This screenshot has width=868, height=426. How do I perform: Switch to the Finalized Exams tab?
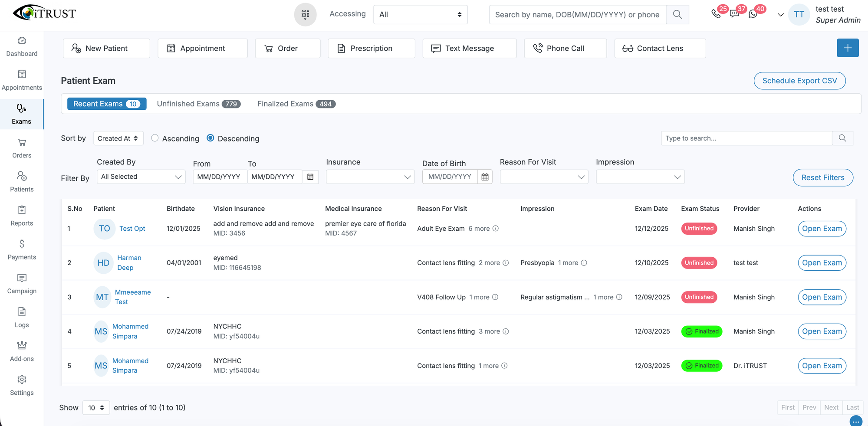pyautogui.click(x=296, y=104)
